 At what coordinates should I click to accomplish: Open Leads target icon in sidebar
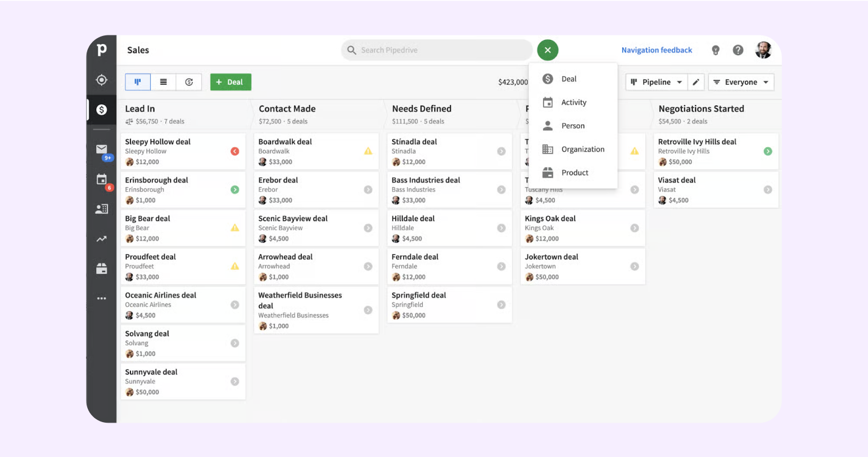(x=101, y=80)
